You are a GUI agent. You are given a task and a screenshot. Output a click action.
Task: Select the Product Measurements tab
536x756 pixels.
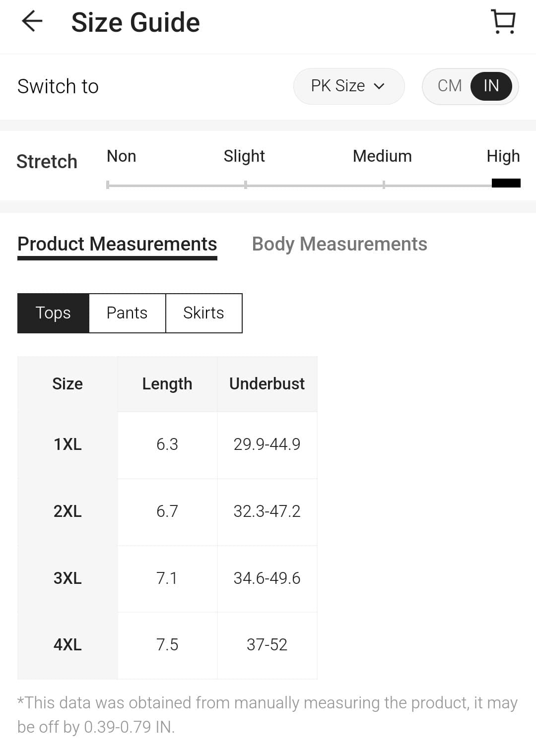[x=117, y=244]
